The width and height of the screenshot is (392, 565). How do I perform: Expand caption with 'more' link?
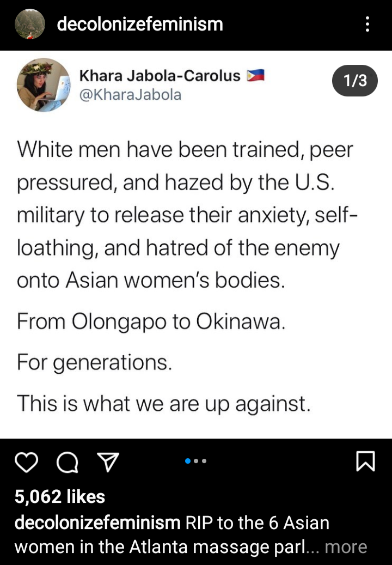tap(346, 547)
